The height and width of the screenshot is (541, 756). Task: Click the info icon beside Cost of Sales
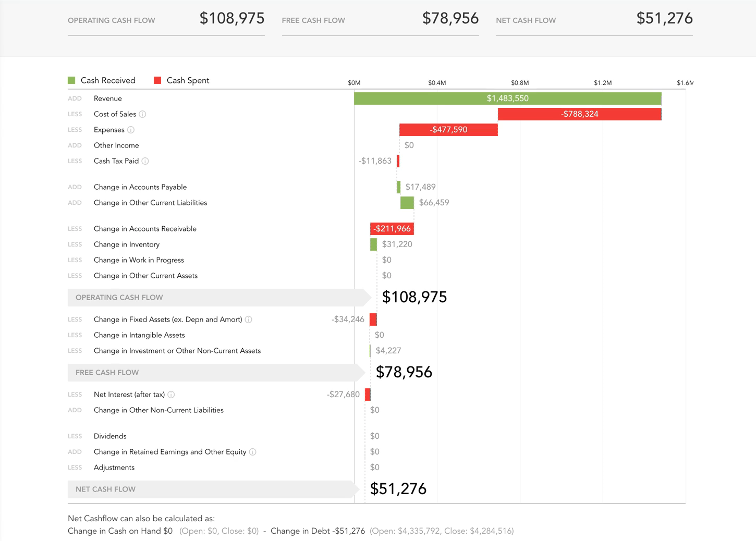pyautogui.click(x=142, y=114)
